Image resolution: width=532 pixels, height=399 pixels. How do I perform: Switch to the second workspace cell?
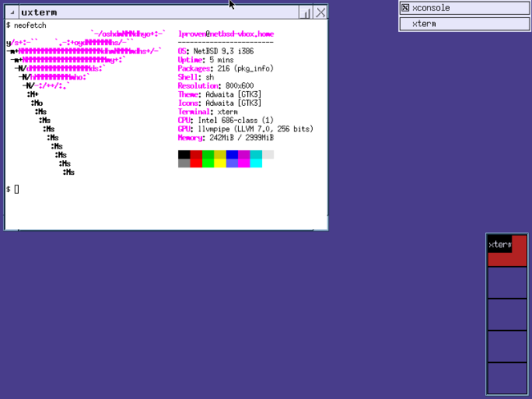tap(507, 282)
